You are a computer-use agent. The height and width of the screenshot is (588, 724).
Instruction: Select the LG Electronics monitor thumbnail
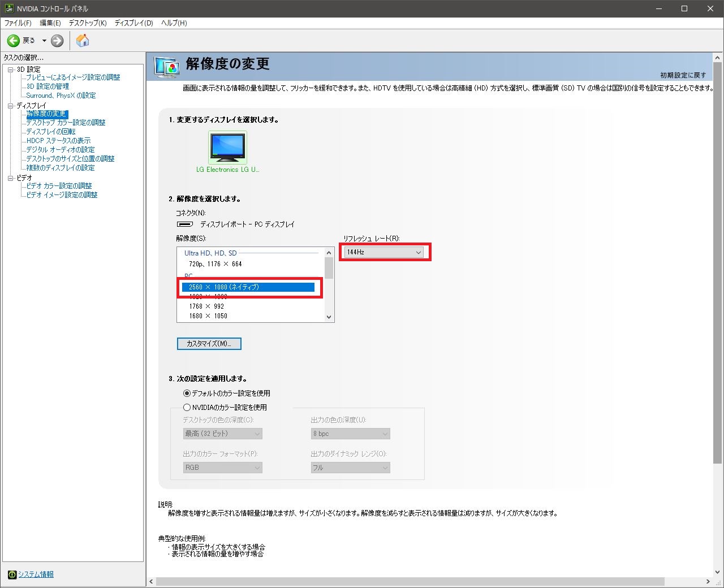[x=227, y=147]
